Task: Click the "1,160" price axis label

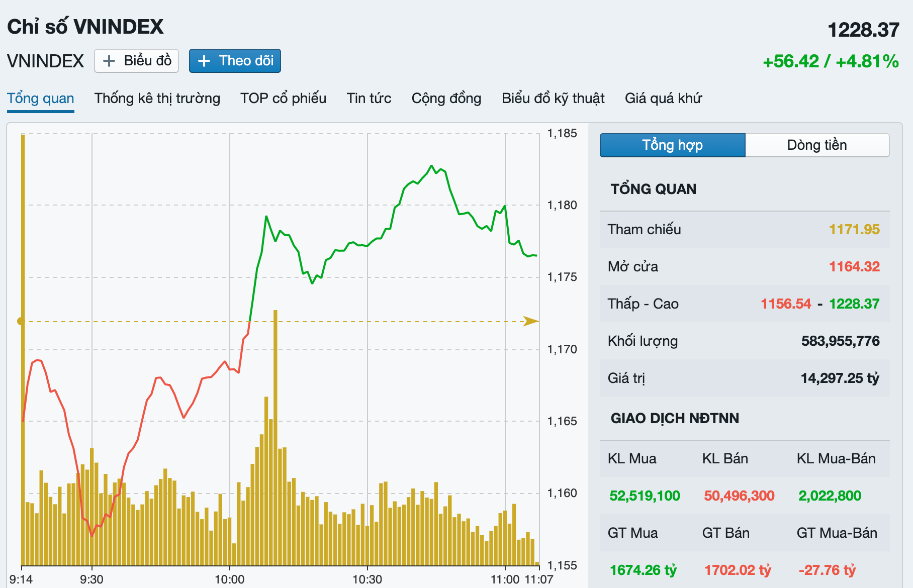Action: pos(562,493)
